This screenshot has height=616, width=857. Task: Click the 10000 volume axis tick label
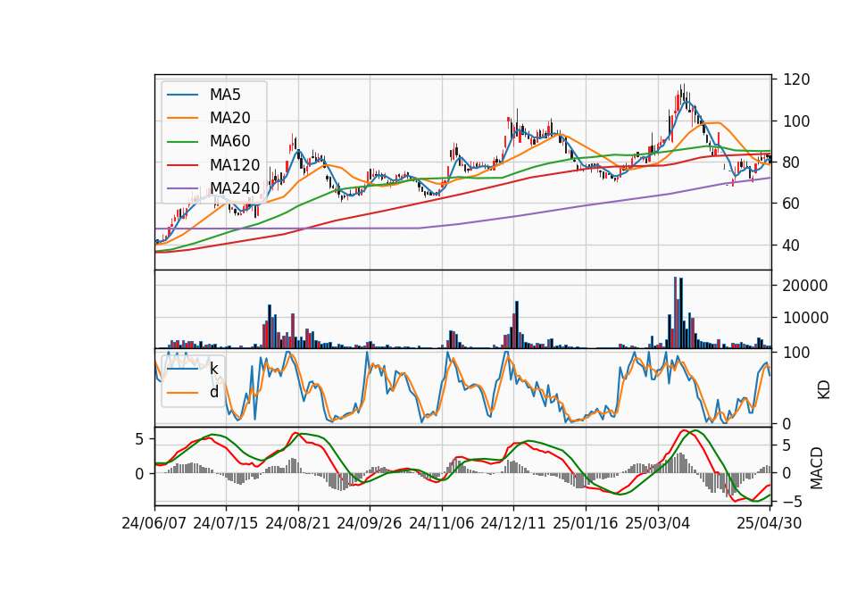tap(805, 318)
